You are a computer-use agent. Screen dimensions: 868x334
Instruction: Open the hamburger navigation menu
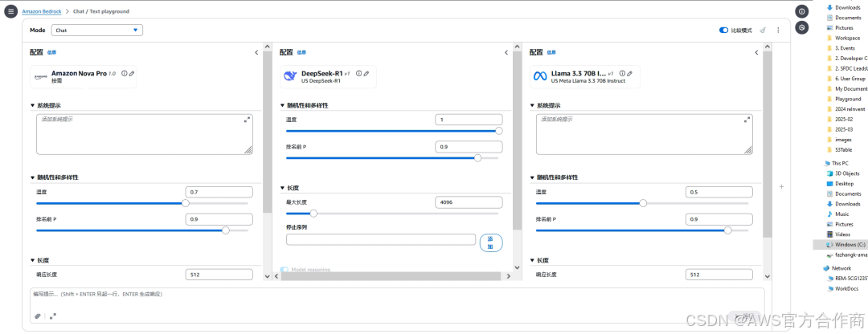pyautogui.click(x=11, y=11)
